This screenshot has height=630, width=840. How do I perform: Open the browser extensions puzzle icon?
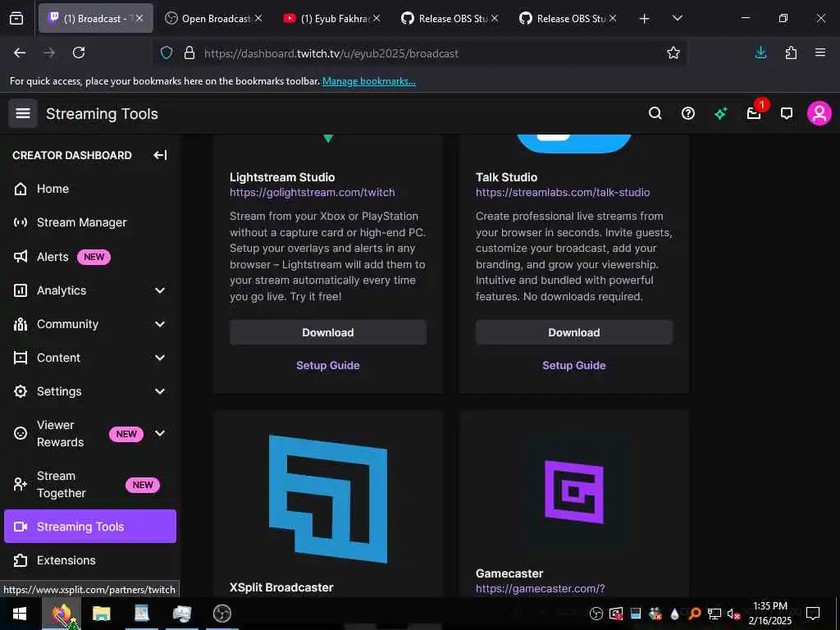click(x=791, y=52)
